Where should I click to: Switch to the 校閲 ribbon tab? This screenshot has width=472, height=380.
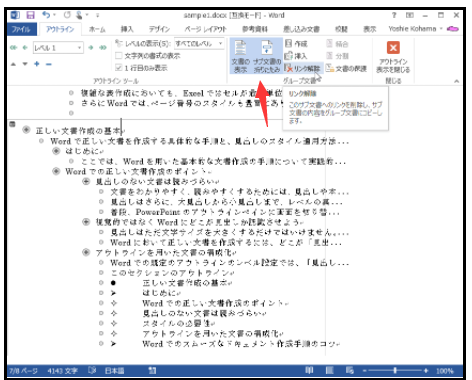[341, 29]
